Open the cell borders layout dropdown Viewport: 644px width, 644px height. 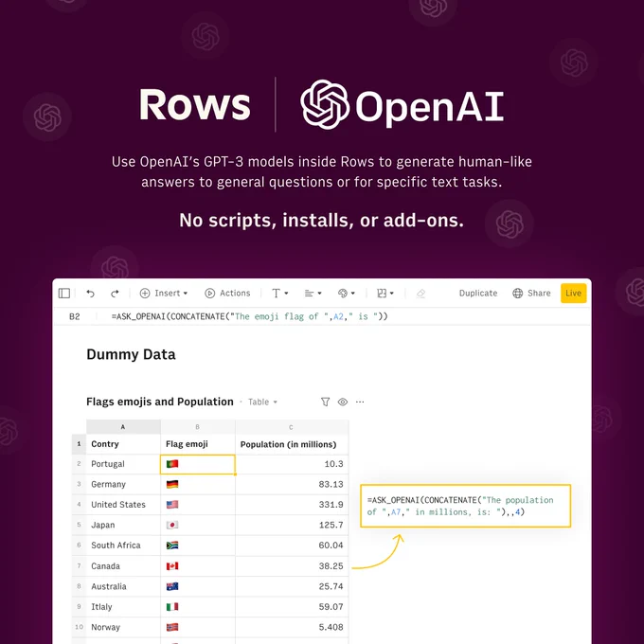click(385, 294)
